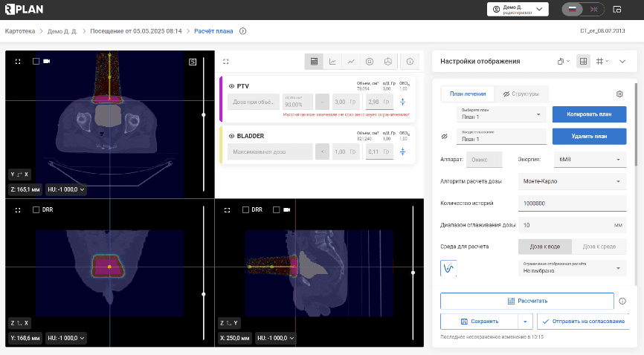
Task: Expand the axial view to fullscreen
Action: click(x=18, y=62)
